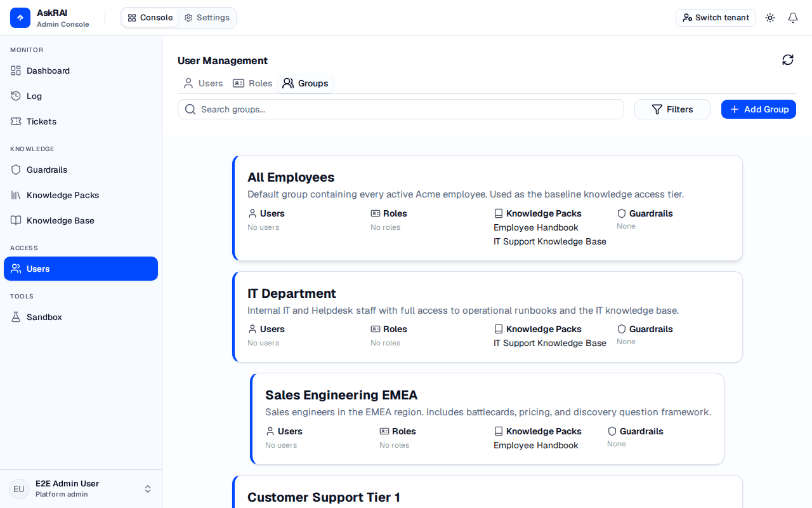This screenshot has height=508, width=812.
Task: Click the Switch tenant button
Action: pyautogui.click(x=716, y=18)
